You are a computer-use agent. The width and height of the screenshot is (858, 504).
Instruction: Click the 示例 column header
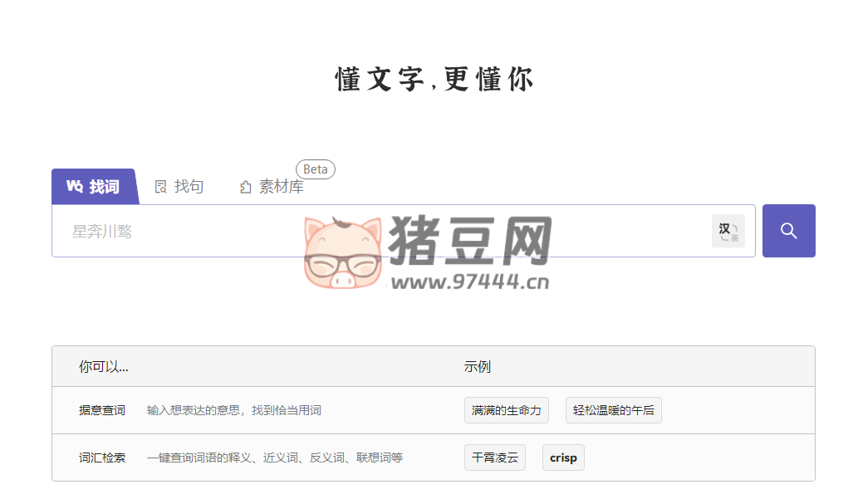[x=474, y=366]
